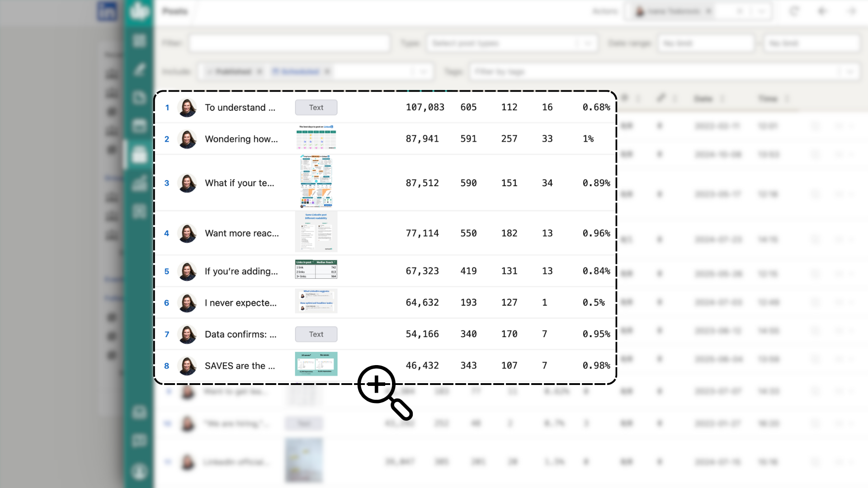Click the feather pen compose icon in sidebar
868x488 pixels.
[139, 69]
